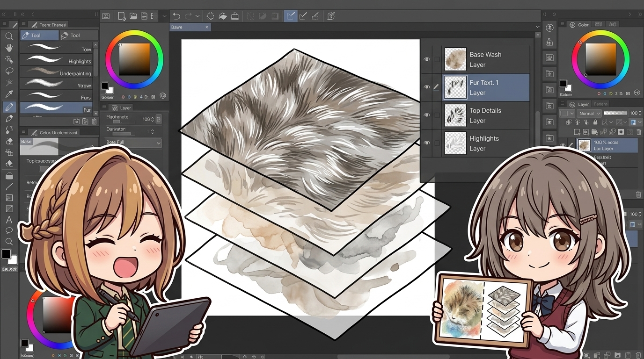Select the highlighted Pencil tool
Viewport: 644px width, 359px height.
point(9,107)
